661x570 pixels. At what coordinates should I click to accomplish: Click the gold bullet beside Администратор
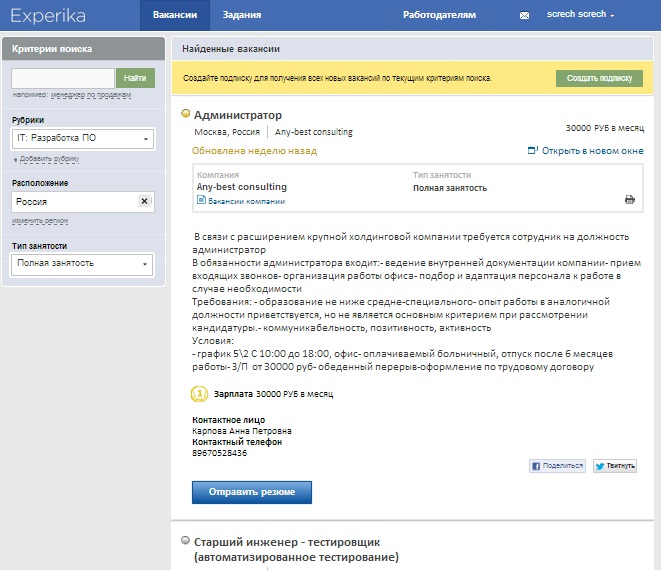coord(185,113)
